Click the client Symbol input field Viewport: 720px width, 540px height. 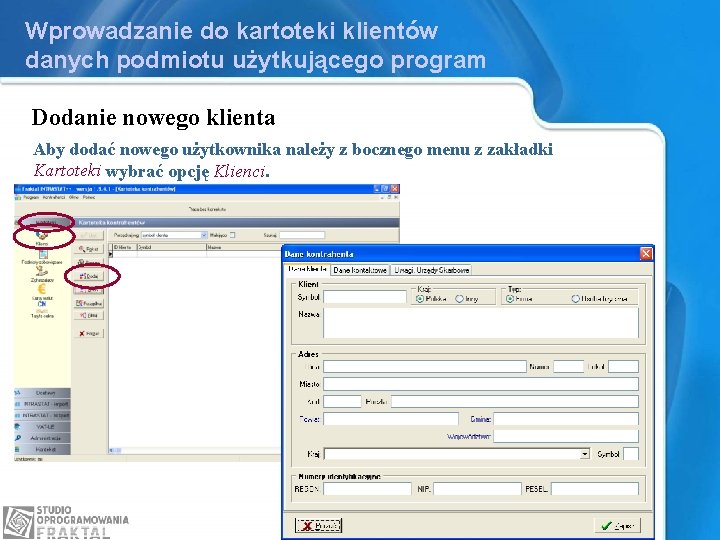(365, 297)
